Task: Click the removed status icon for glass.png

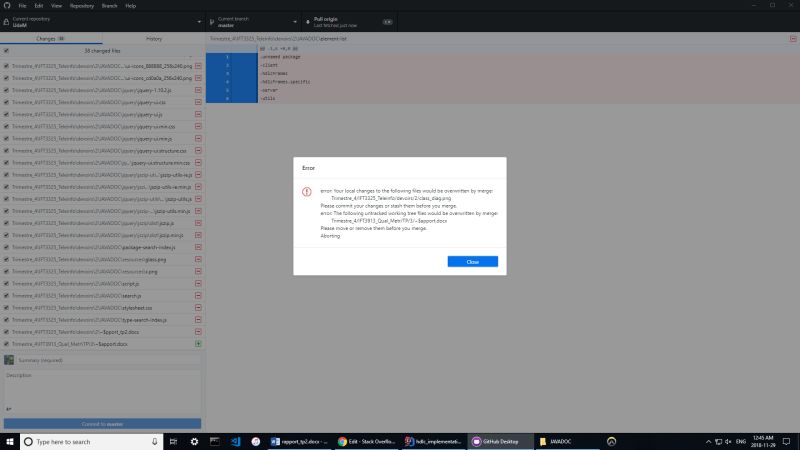Action: [198, 259]
